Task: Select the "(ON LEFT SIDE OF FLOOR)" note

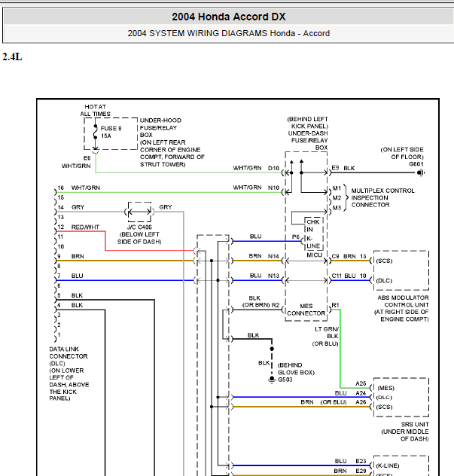Action: pyautogui.click(x=402, y=154)
